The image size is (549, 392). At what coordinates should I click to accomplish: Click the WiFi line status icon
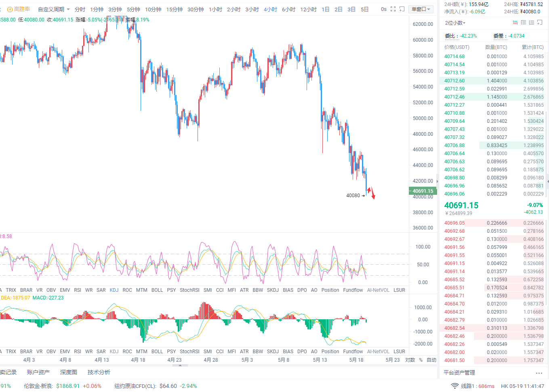[x=455, y=386]
